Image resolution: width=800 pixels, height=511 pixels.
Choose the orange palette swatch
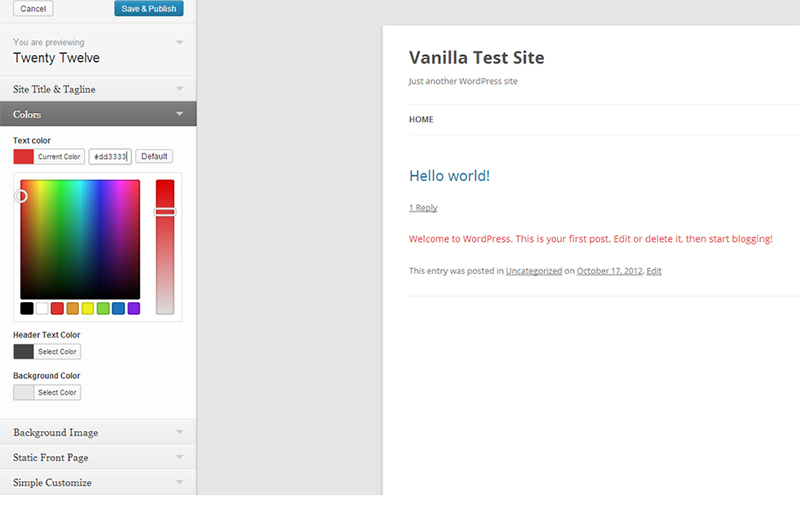tap(72, 308)
